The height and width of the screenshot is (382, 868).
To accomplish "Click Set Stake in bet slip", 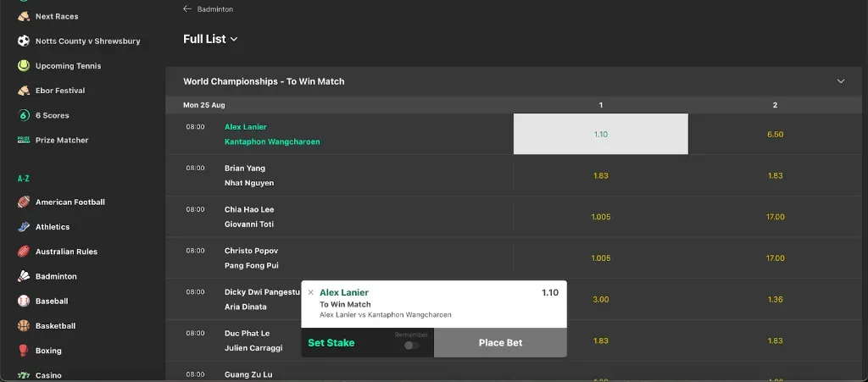I will 331,343.
